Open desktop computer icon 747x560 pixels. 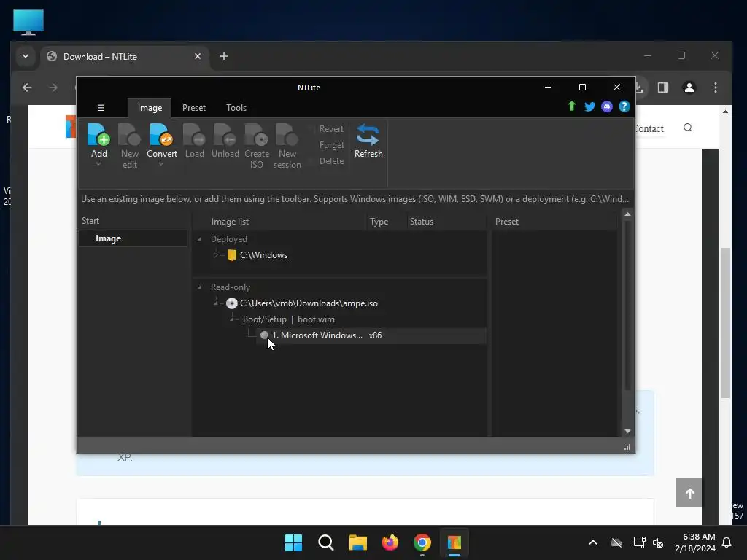(x=28, y=22)
